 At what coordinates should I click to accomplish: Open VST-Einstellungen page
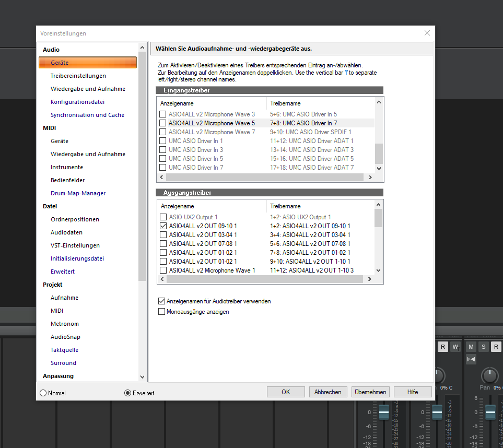tap(75, 245)
